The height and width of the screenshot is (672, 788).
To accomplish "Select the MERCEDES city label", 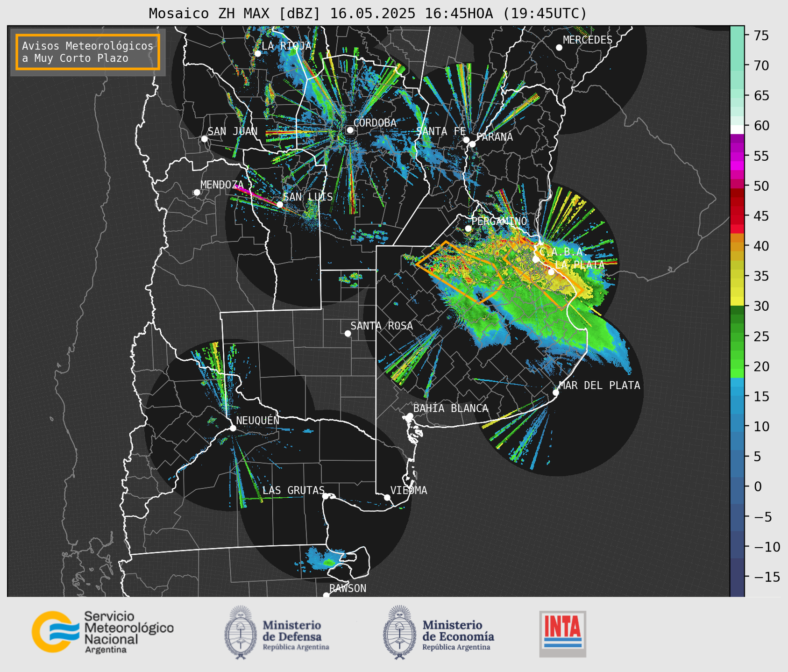I will point(588,40).
